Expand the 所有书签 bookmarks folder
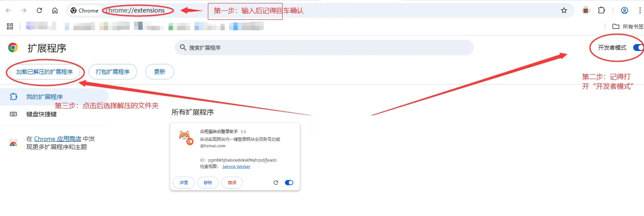Screen dimensions: 644x216 click(x=628, y=26)
